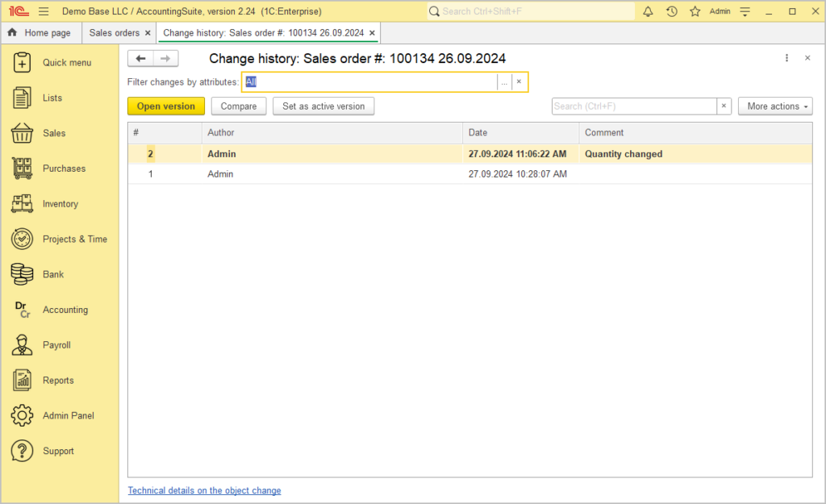Click the Home page house icon
Image resolution: width=826 pixels, height=504 pixels.
pyautogui.click(x=12, y=32)
